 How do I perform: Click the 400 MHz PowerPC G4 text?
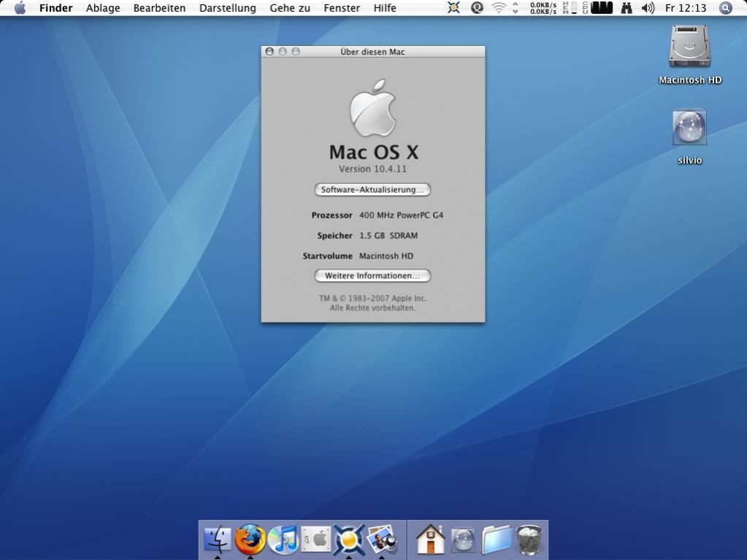401,215
